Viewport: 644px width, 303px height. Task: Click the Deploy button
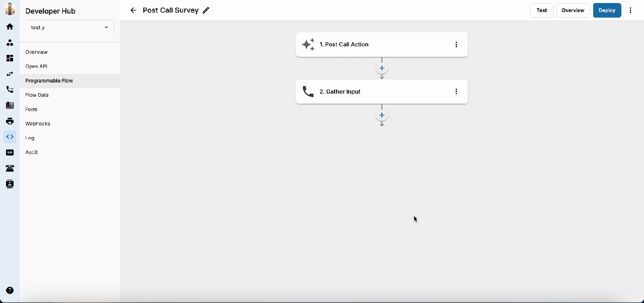(607, 11)
